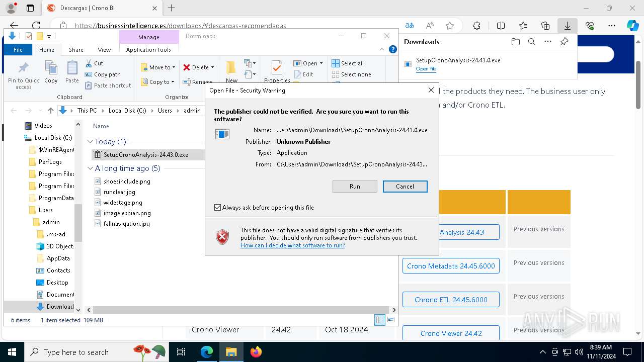Click the Crono Viewer 24.42 button
The height and width of the screenshot is (362, 644).
pos(451,333)
